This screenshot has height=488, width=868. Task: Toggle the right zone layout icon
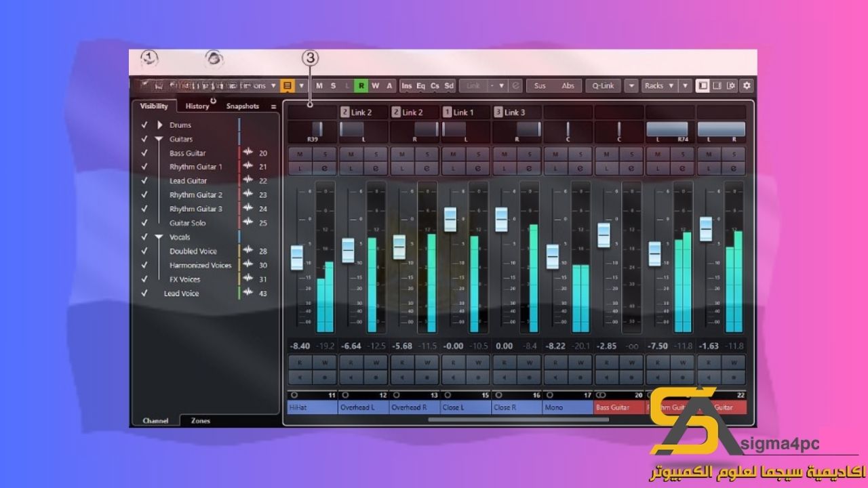(717, 86)
